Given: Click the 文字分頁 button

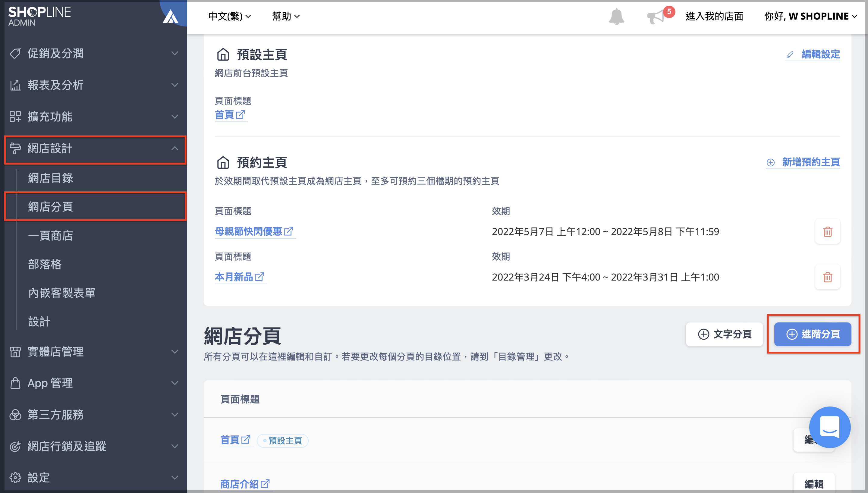Looking at the screenshot, I should click(724, 334).
